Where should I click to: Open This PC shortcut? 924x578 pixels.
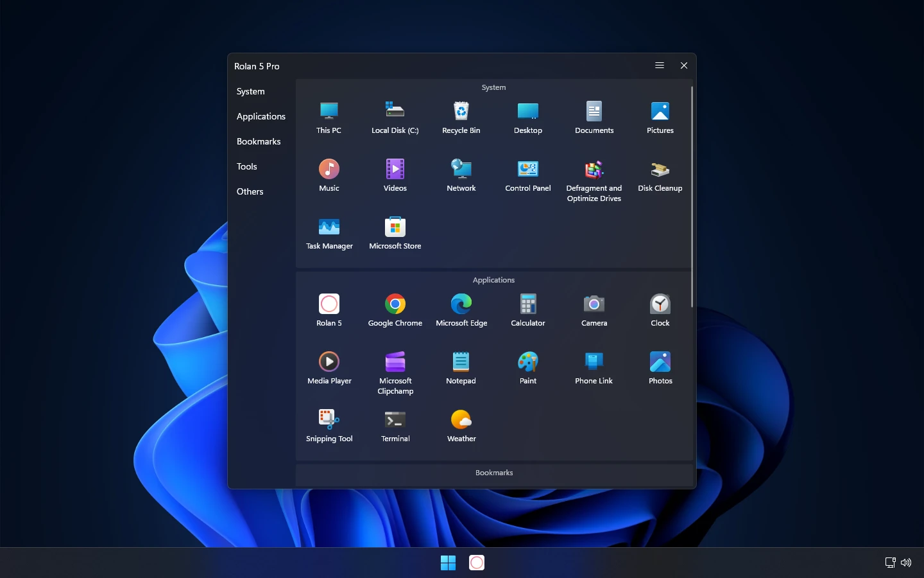(x=329, y=118)
